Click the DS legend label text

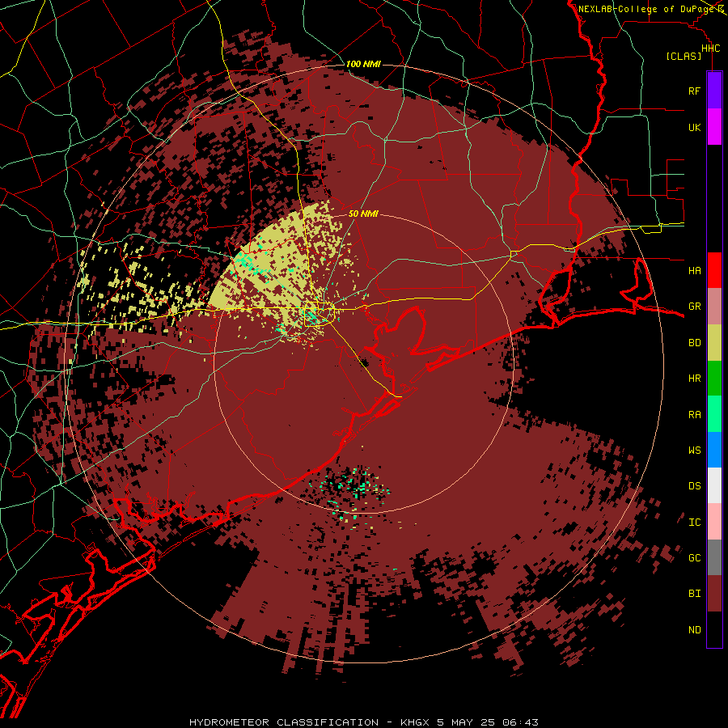pos(694,486)
